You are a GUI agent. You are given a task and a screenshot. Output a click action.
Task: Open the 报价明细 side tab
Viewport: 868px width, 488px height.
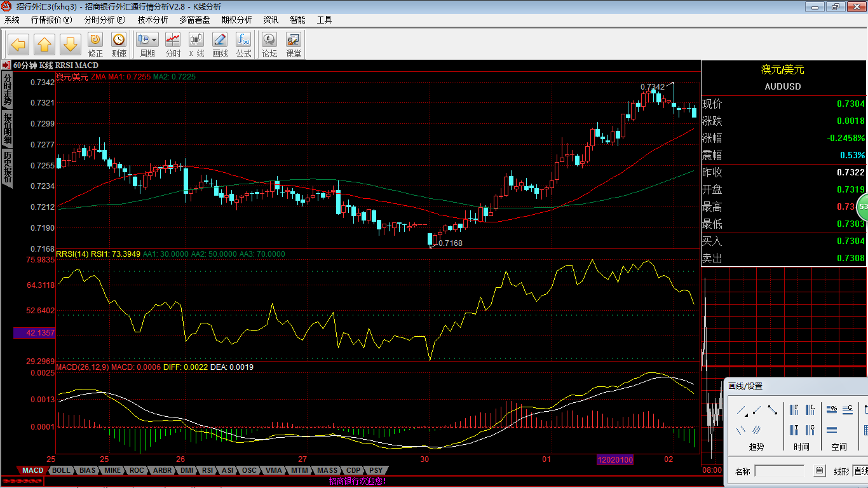pos(8,128)
